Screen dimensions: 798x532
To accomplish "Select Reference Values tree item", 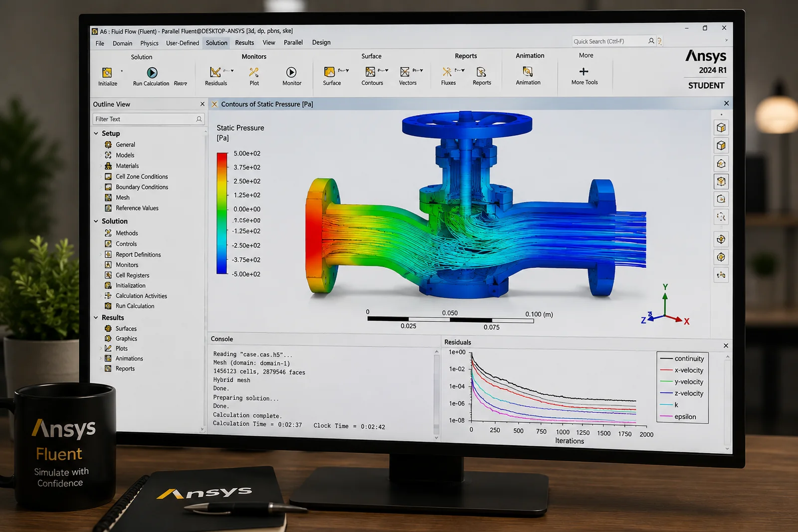I will pos(137,208).
